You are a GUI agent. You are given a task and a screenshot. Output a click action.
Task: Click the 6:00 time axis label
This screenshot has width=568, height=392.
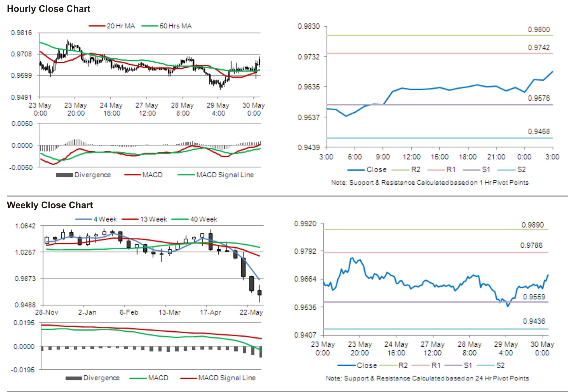(355, 157)
